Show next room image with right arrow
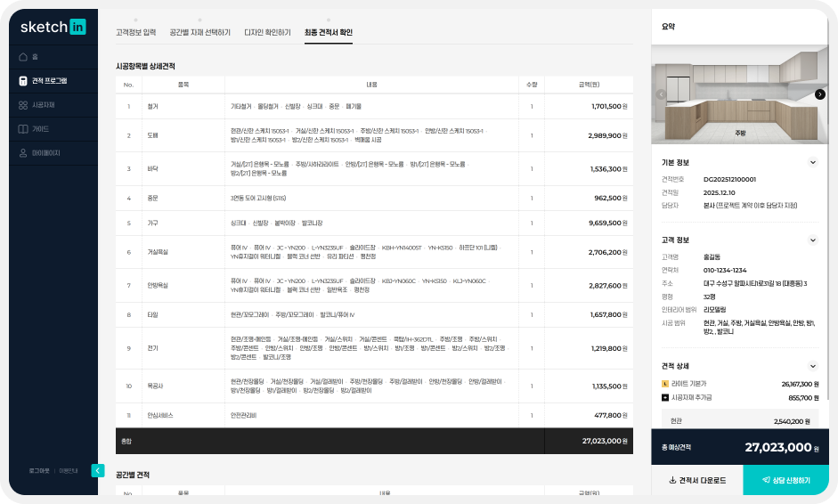838x504 pixels. pos(820,94)
